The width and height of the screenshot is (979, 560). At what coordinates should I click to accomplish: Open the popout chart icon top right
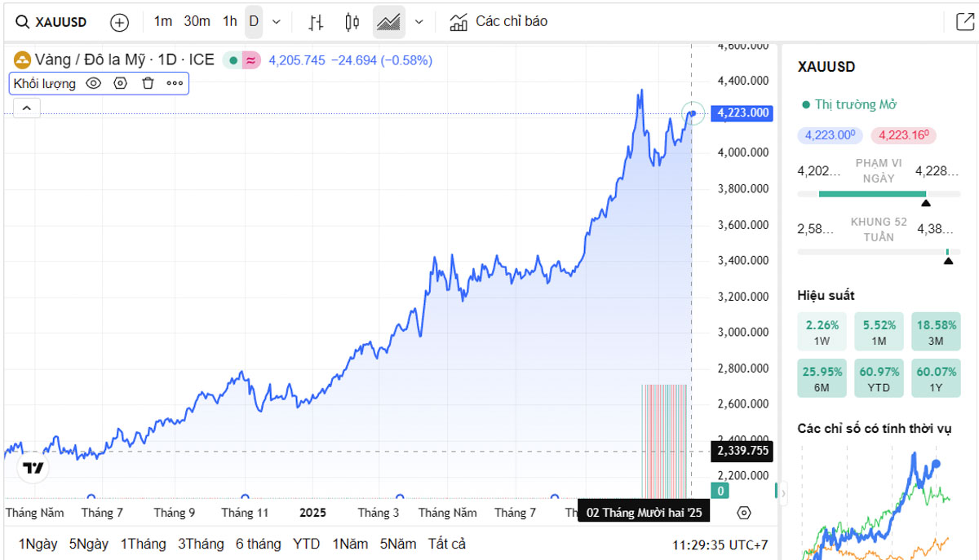pos(964,22)
